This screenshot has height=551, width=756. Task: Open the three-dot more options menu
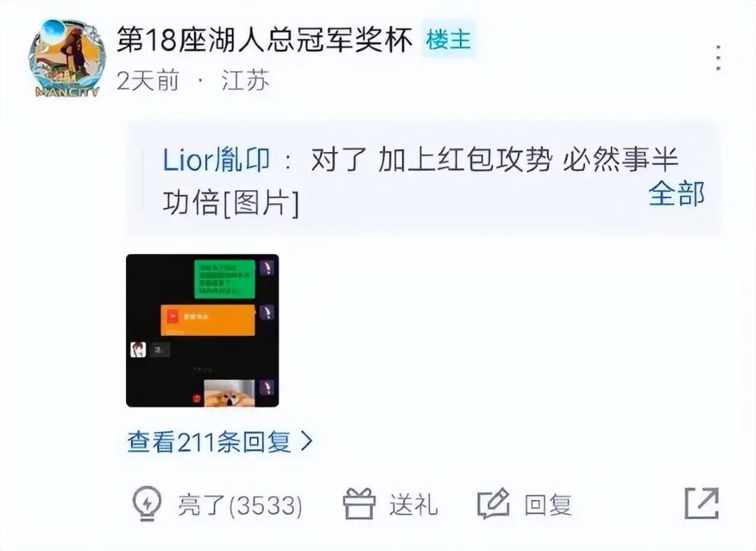pyautogui.click(x=718, y=58)
